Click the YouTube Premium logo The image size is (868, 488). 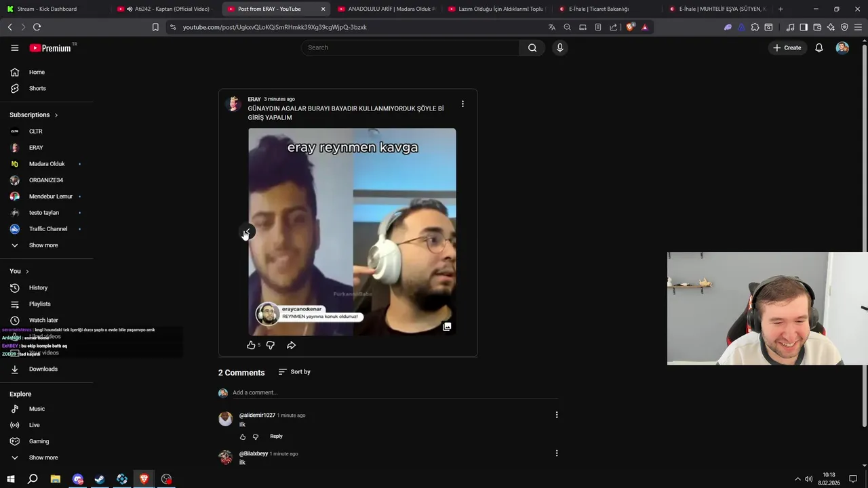52,47
